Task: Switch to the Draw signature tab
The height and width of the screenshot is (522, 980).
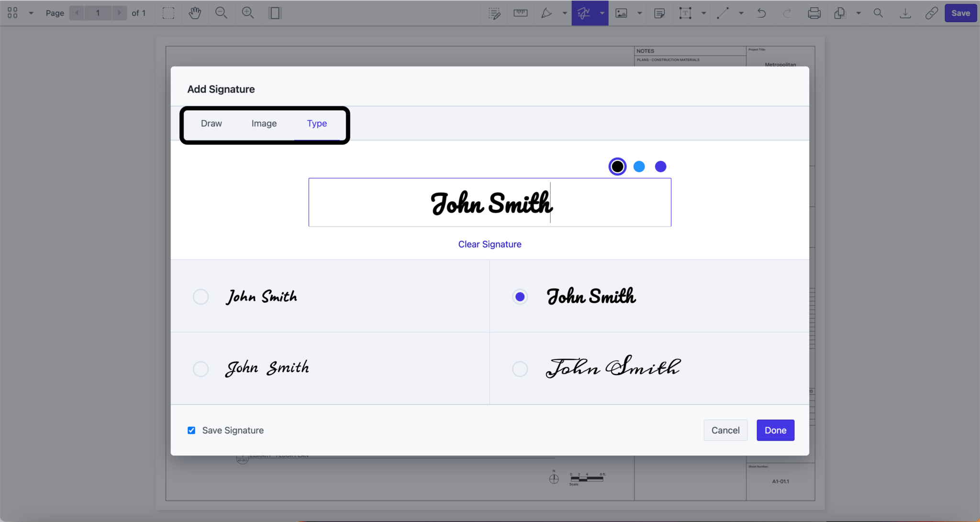Action: 211,123
